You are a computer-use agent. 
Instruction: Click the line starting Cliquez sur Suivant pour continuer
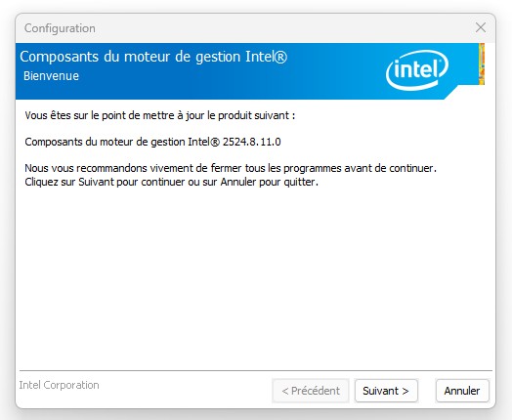click(x=171, y=182)
